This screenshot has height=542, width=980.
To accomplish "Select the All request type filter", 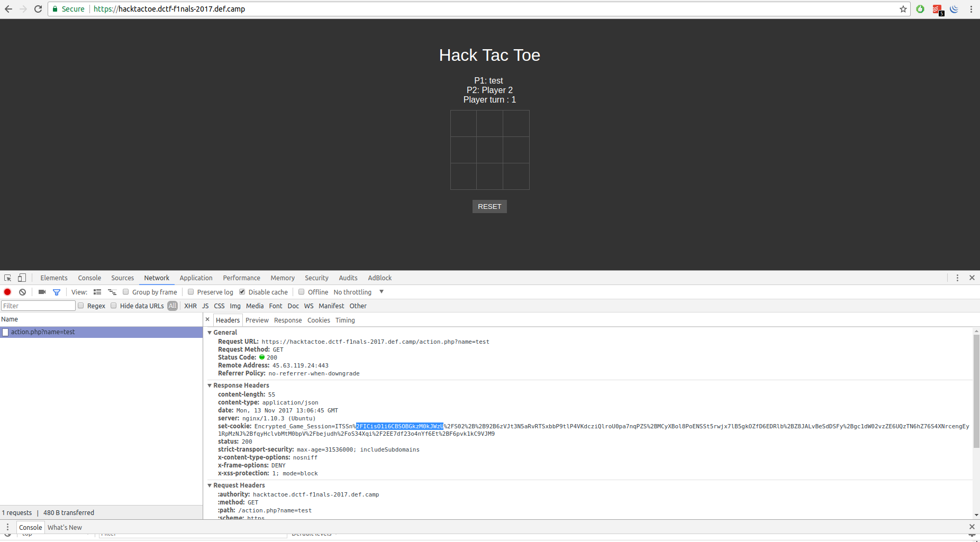I will point(173,306).
